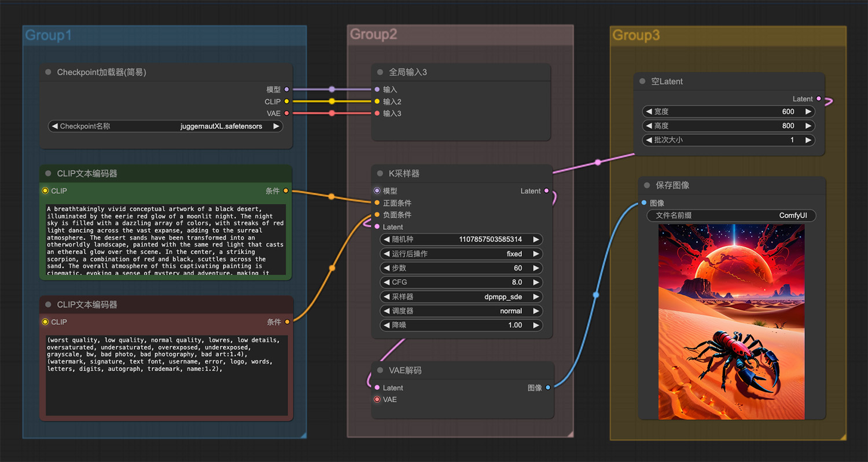
Task: Click the blue 图像 output socket on VAE解码
Action: (548, 387)
